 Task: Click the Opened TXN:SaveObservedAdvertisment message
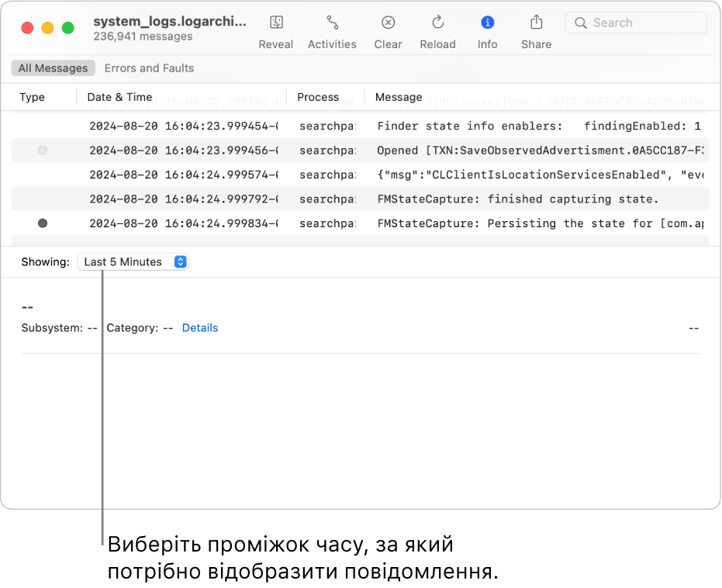click(x=540, y=150)
